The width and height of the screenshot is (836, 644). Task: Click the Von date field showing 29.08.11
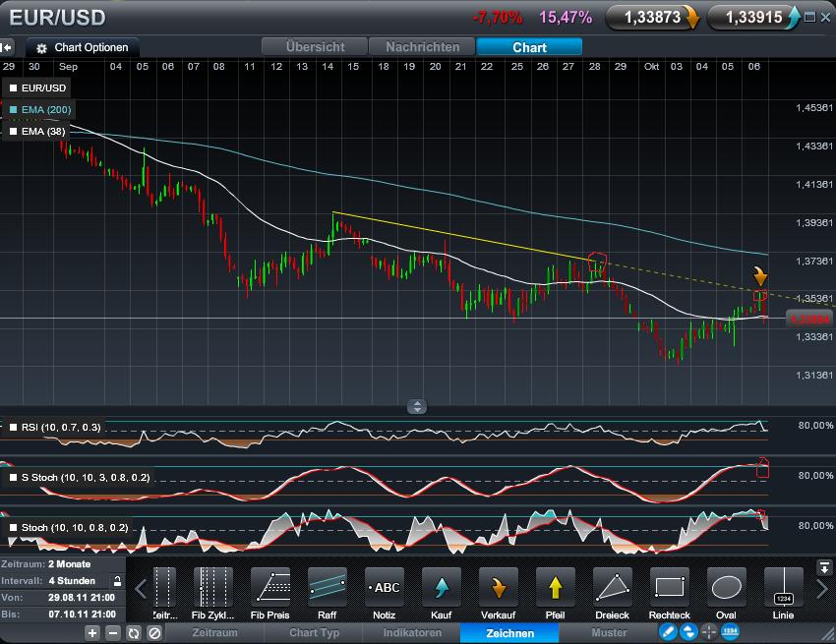(x=79, y=596)
